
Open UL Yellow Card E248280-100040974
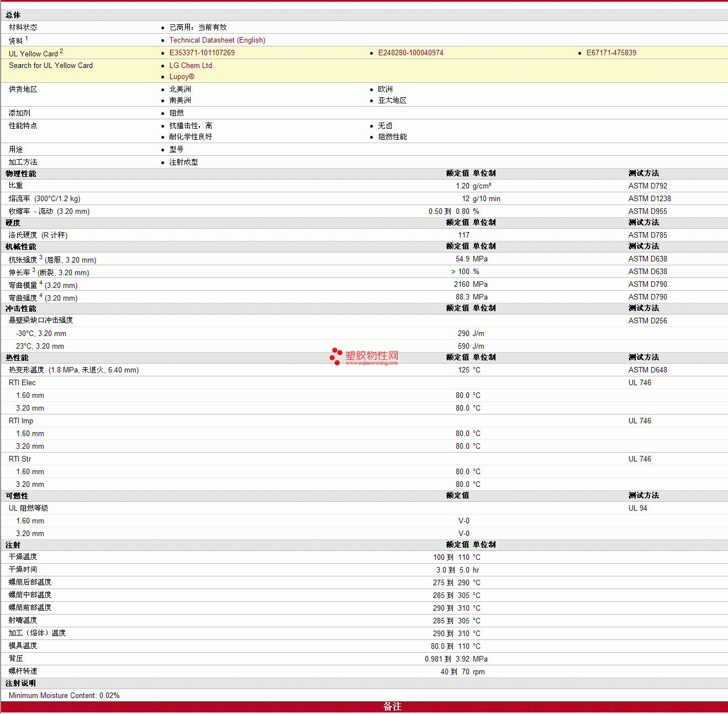[x=410, y=53]
